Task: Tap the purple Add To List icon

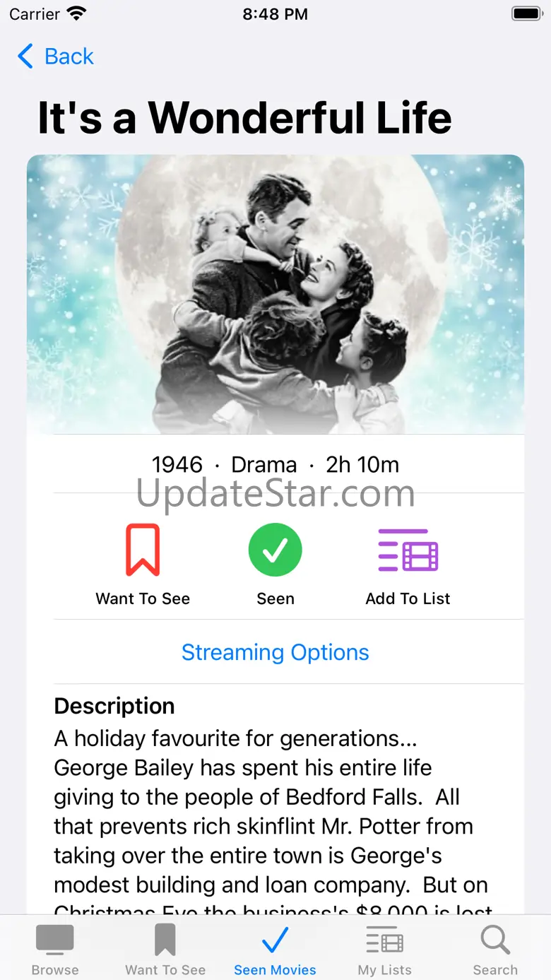Action: 408,550
